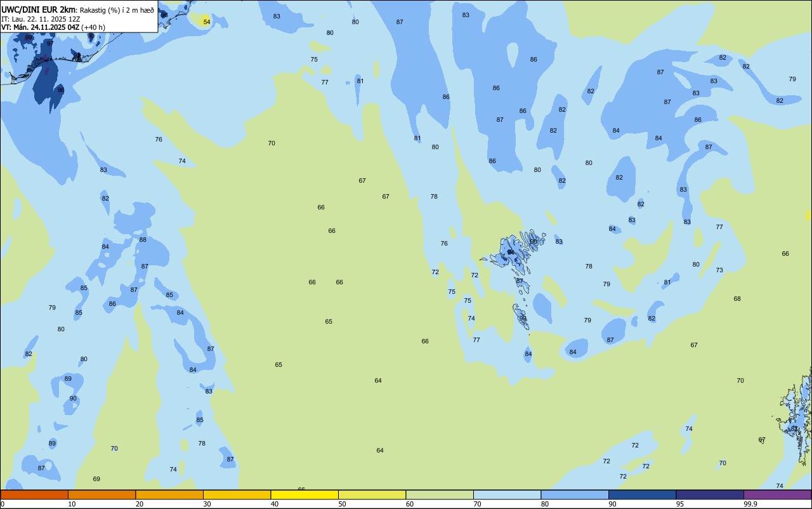Click the legend tick label "40"

tap(275, 504)
